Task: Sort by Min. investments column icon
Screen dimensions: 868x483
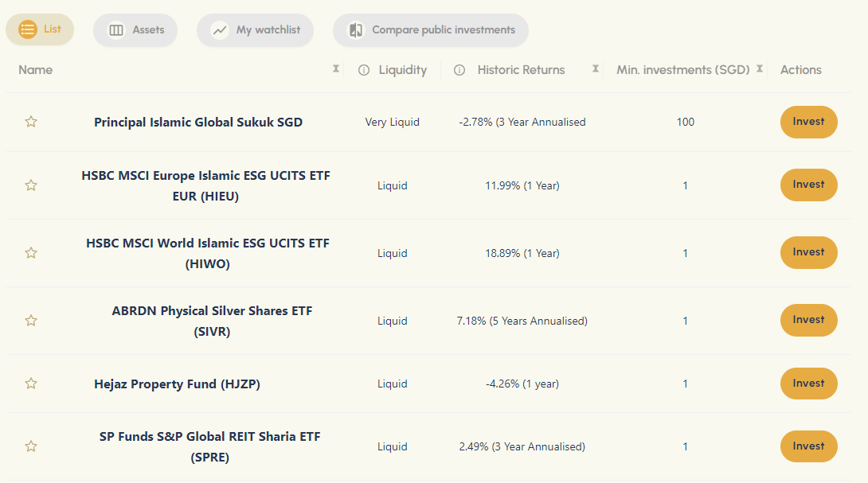Action: 760,69
